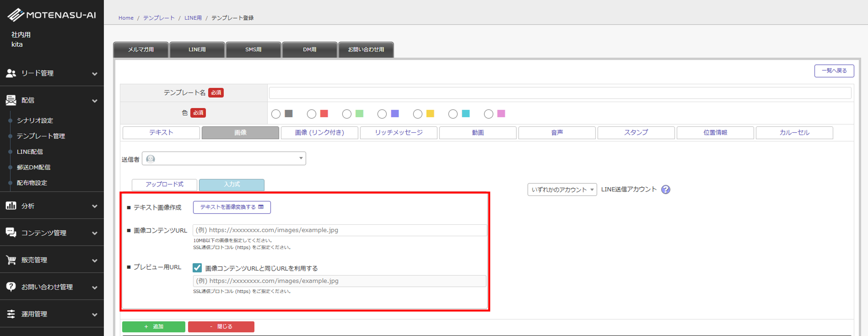
Task: Uncheck 画像コンテンツURLと同じURLを利用する checkbox
Action: point(197,268)
